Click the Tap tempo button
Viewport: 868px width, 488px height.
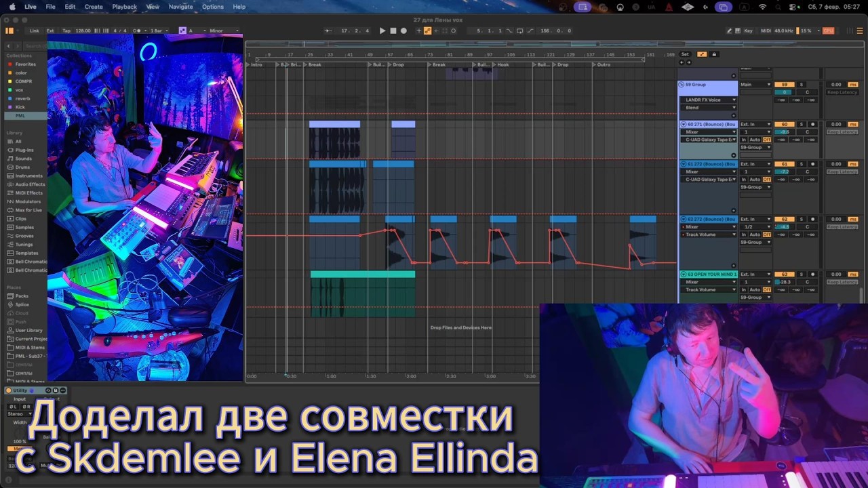click(x=66, y=30)
